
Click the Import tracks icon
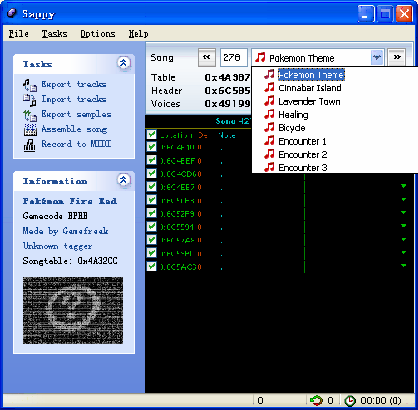tap(30, 100)
